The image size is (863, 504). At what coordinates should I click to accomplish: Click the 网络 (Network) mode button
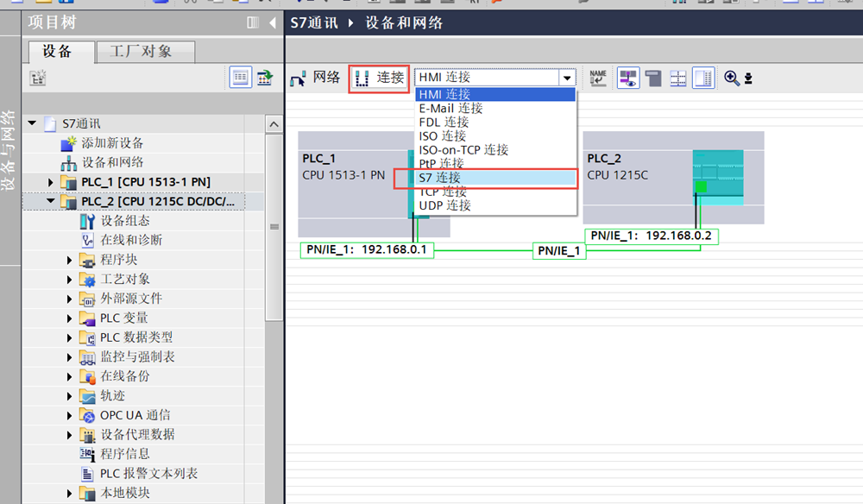316,78
